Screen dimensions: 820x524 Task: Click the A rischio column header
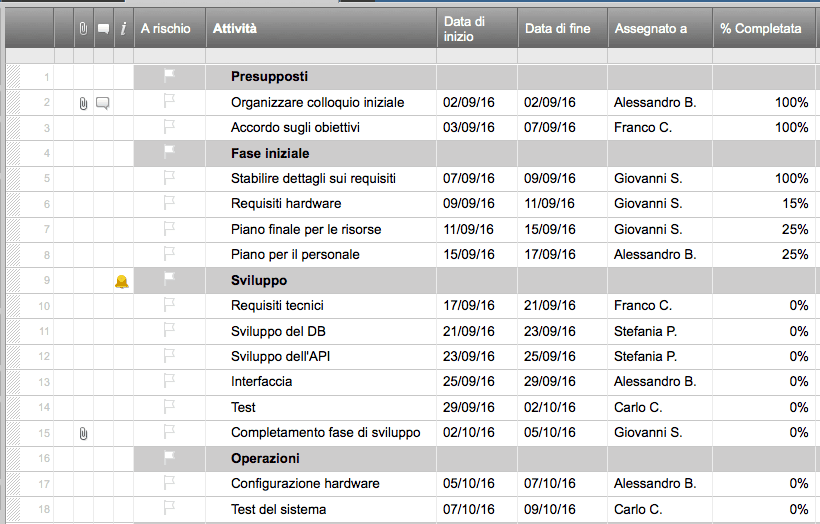tap(169, 28)
